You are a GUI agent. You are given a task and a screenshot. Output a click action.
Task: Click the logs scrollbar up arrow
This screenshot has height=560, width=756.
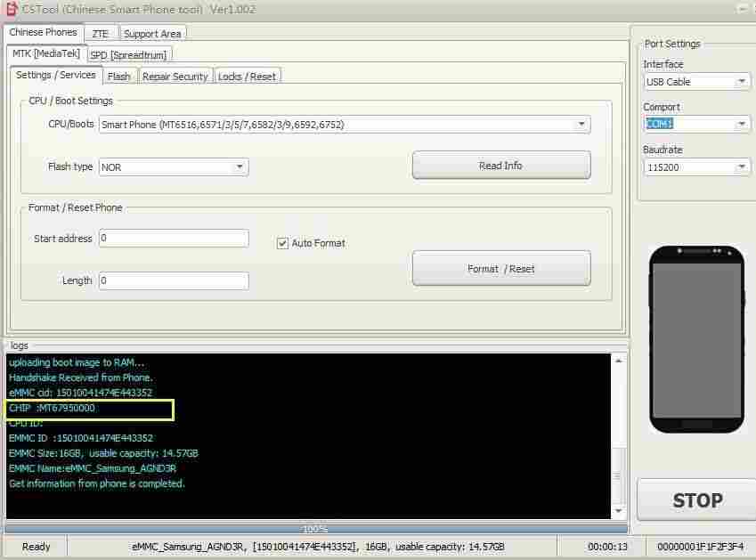[619, 361]
